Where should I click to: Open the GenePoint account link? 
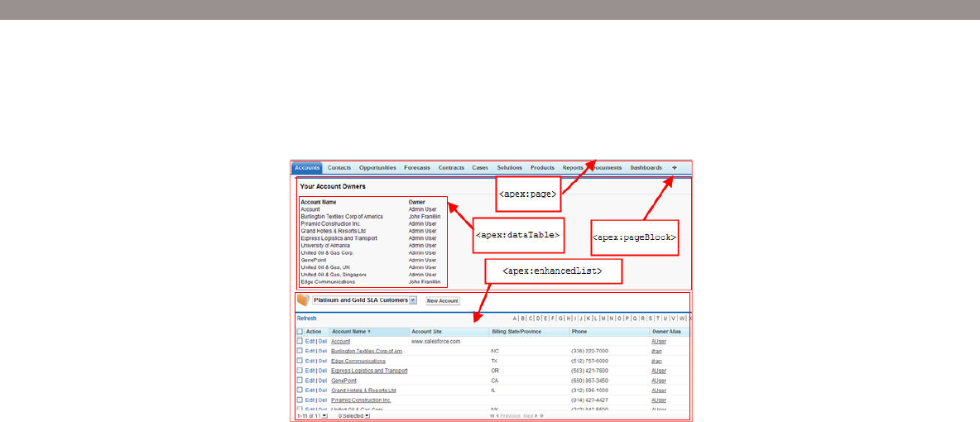click(x=343, y=380)
